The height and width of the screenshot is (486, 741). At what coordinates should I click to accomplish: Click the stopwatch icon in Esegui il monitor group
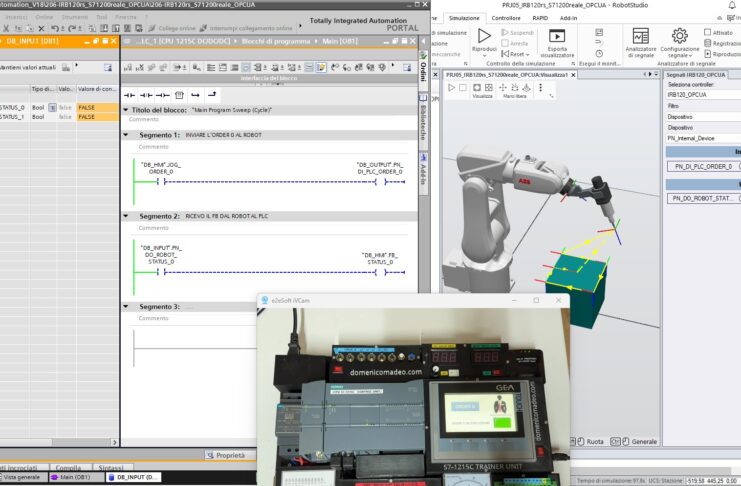599,53
